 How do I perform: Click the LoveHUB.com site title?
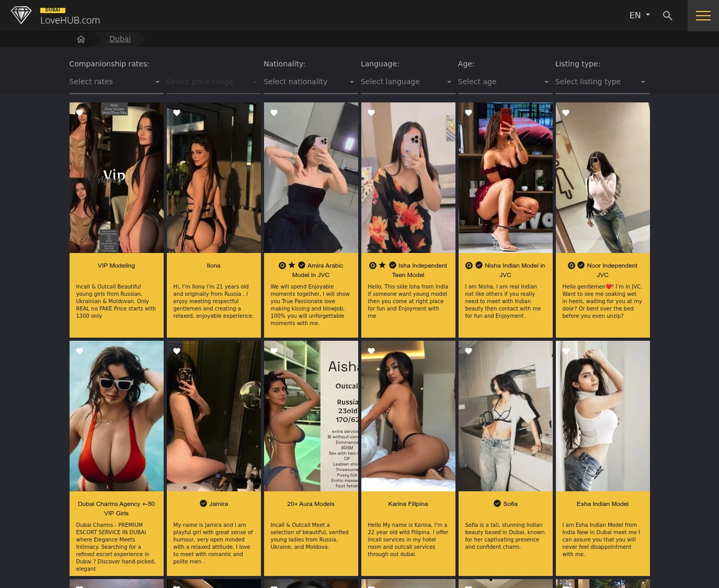click(x=70, y=20)
